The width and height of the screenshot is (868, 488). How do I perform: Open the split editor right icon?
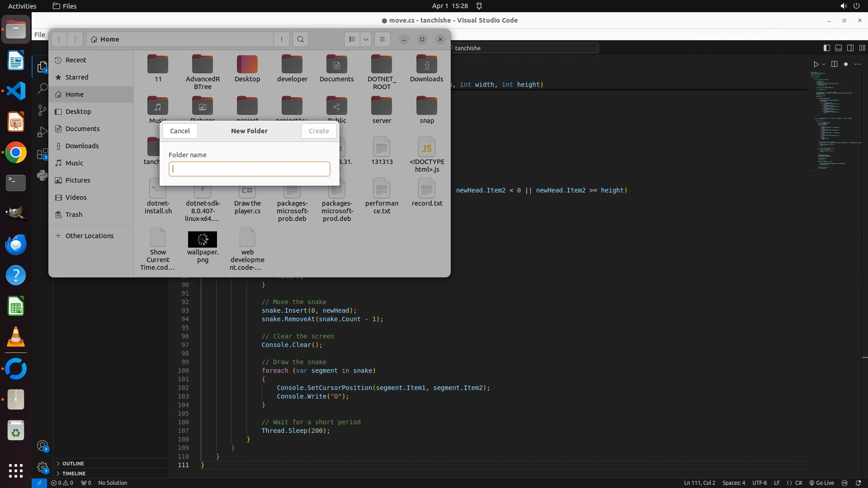click(x=834, y=64)
